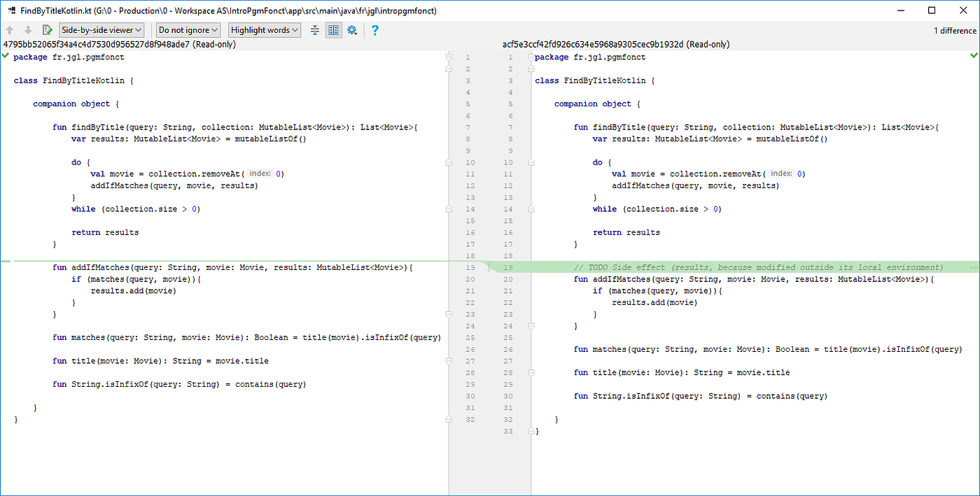This screenshot has height=496, width=980.
Task: Open the Do not ignore dropdown
Action: point(188,29)
